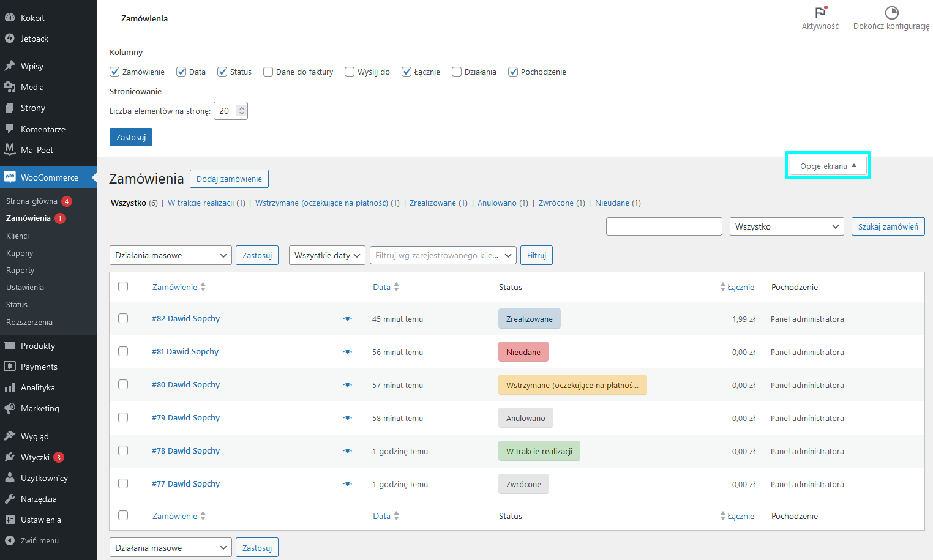Click the order search text field
The width and height of the screenshot is (933, 560).
(664, 226)
